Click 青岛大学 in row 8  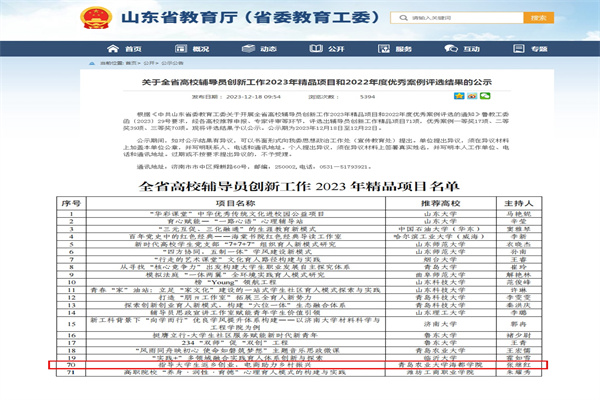pyautogui.click(x=440, y=267)
